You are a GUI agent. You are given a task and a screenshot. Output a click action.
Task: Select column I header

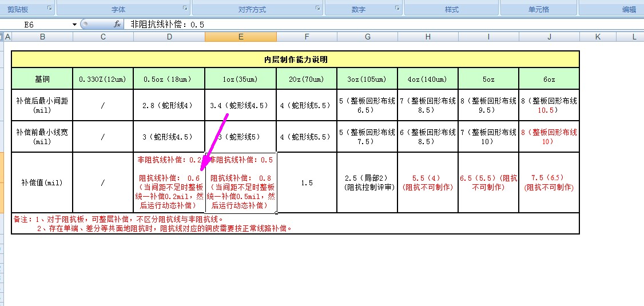click(489, 37)
